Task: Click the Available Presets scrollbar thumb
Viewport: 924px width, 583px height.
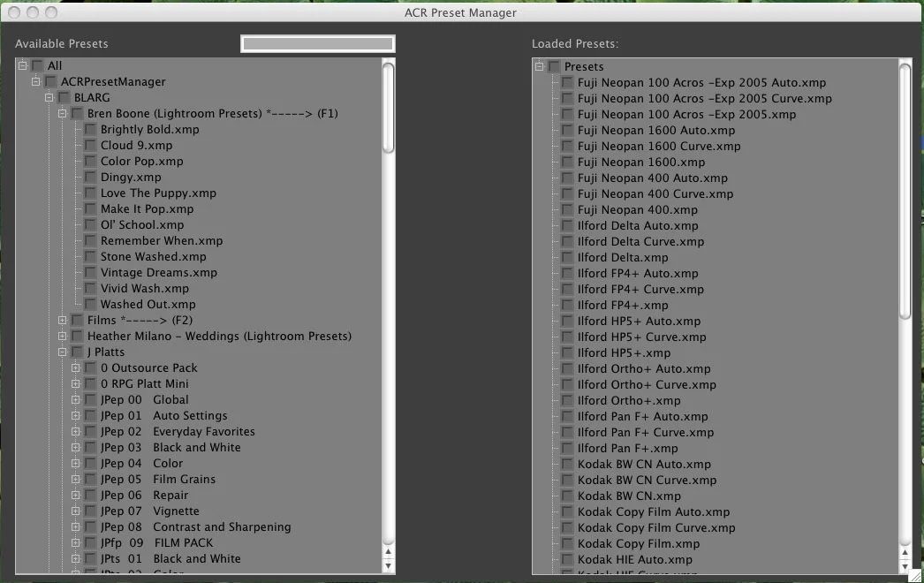Action: pyautogui.click(x=388, y=107)
